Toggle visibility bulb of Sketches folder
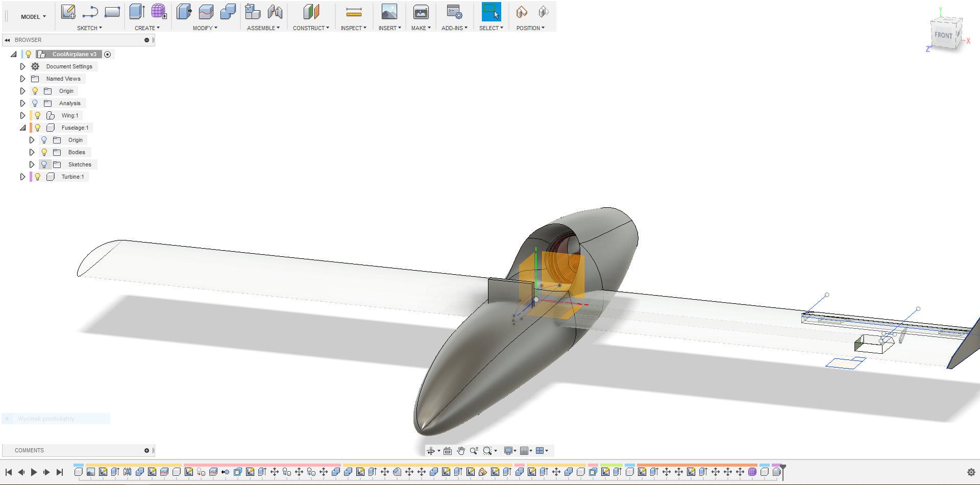980x485 pixels. (44, 164)
